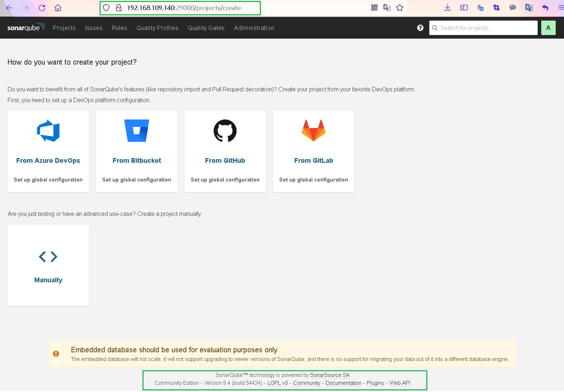Open the Web API footer link
The image size is (564, 392).
pos(400,383)
